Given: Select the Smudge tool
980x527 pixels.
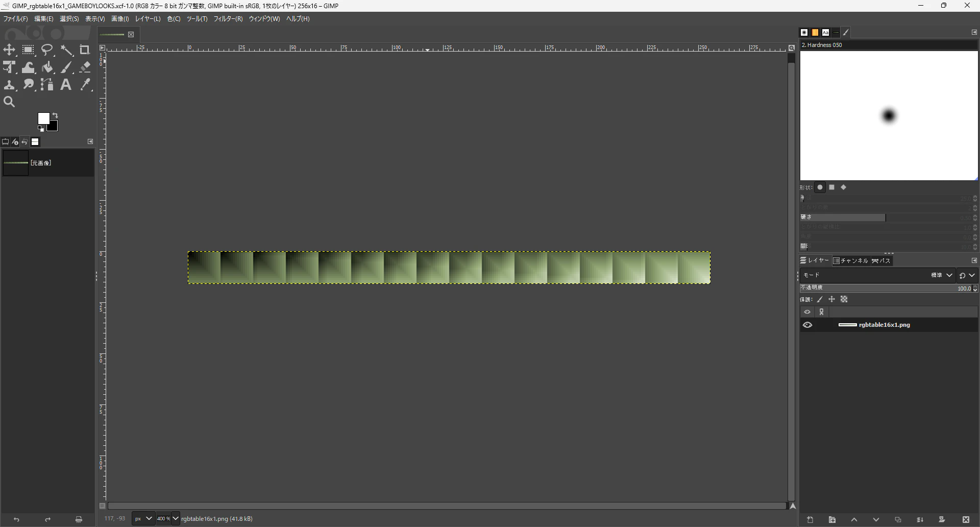Looking at the screenshot, I should [x=28, y=85].
